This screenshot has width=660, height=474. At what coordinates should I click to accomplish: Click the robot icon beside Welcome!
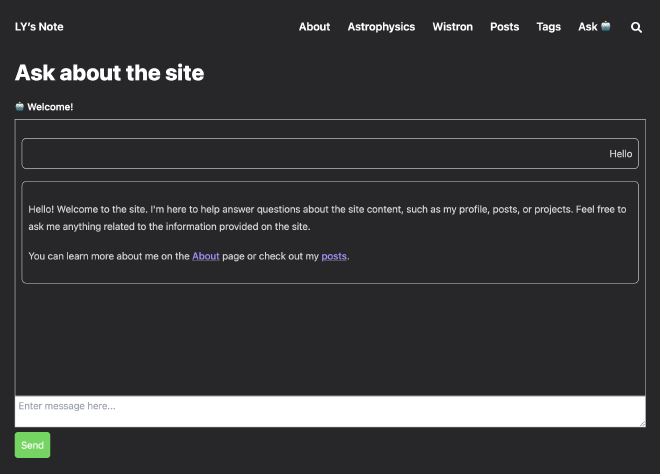coord(19,107)
